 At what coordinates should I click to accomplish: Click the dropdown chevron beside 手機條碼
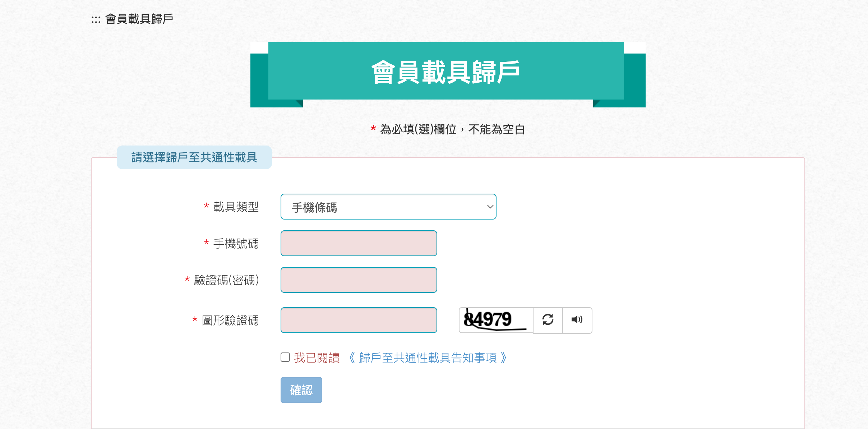point(490,207)
